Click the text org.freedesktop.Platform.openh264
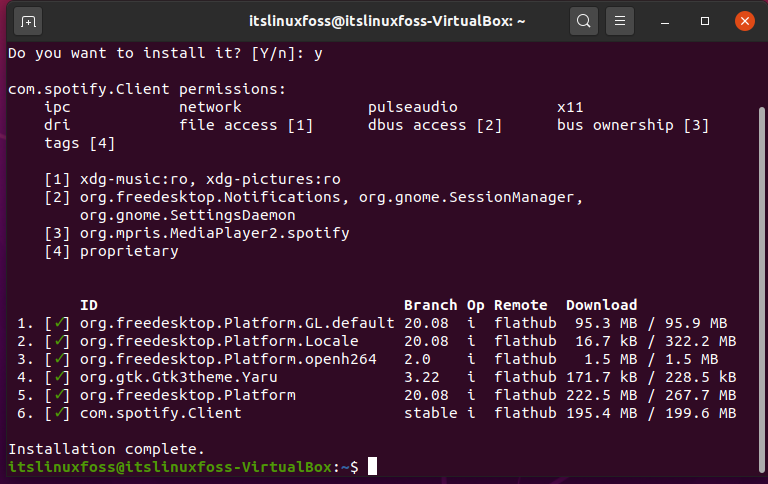The image size is (768, 484). pyautogui.click(x=228, y=360)
